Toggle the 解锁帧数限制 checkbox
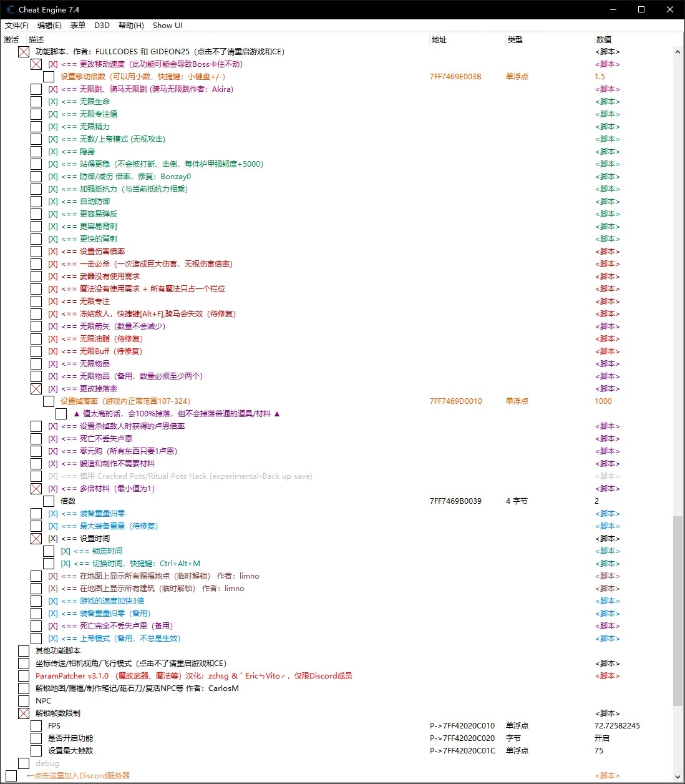Viewport: 685px width, 784px height. click(24, 713)
